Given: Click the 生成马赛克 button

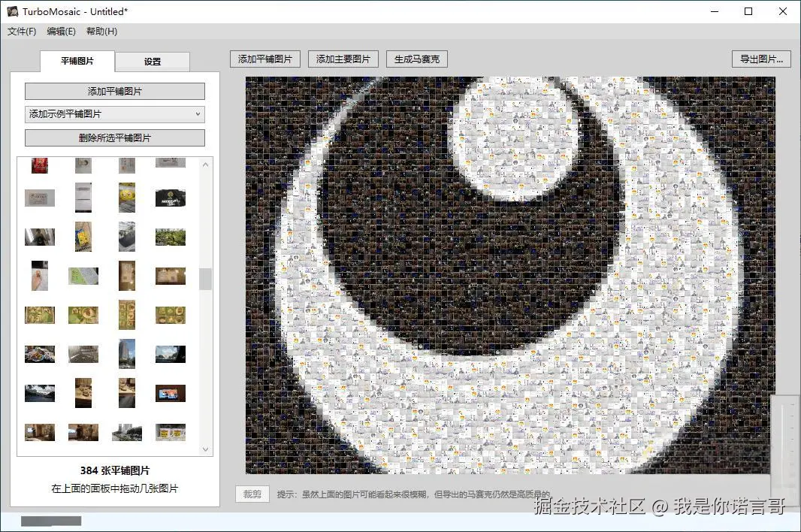Looking at the screenshot, I should point(417,59).
